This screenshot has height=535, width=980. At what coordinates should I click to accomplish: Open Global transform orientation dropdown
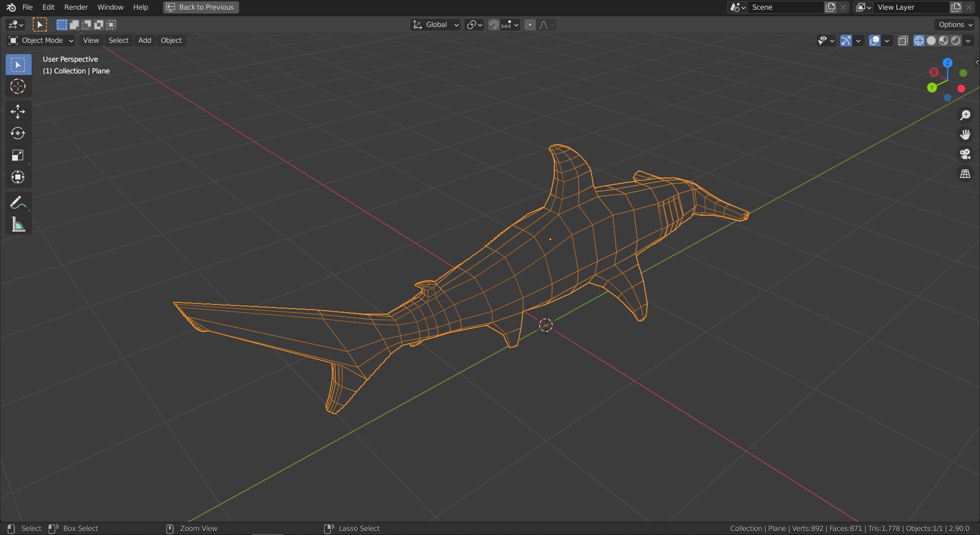tap(435, 24)
